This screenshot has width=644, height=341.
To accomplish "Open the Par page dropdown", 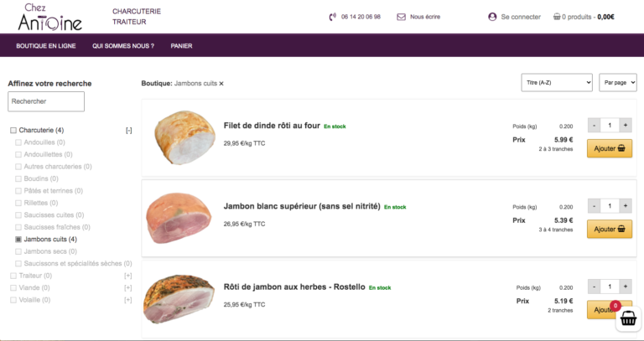I will 619,82.
